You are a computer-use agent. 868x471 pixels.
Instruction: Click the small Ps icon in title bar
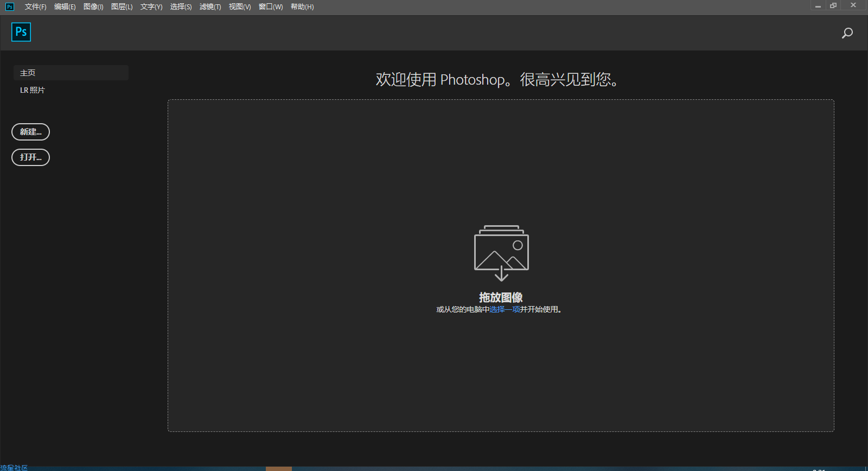click(x=9, y=7)
